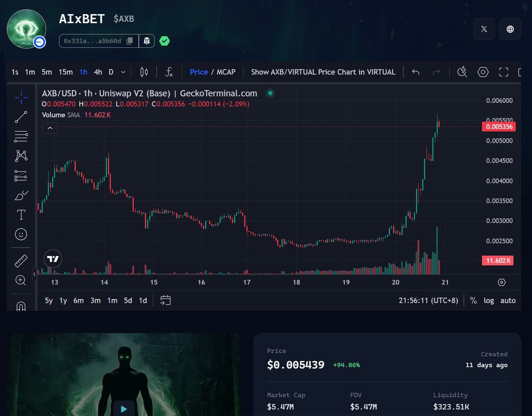Click the green market status dot
Viewport: 532px width, 416px height.
pos(270,93)
